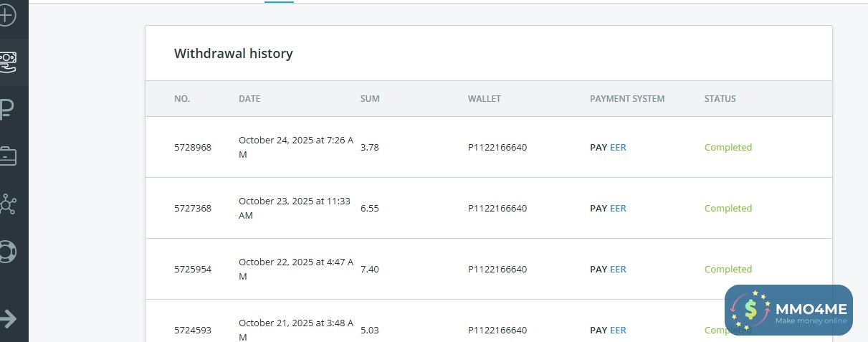The image size is (868, 342).
Task: Click the PAYMENT SYSTEM column header
Action: pyautogui.click(x=627, y=99)
